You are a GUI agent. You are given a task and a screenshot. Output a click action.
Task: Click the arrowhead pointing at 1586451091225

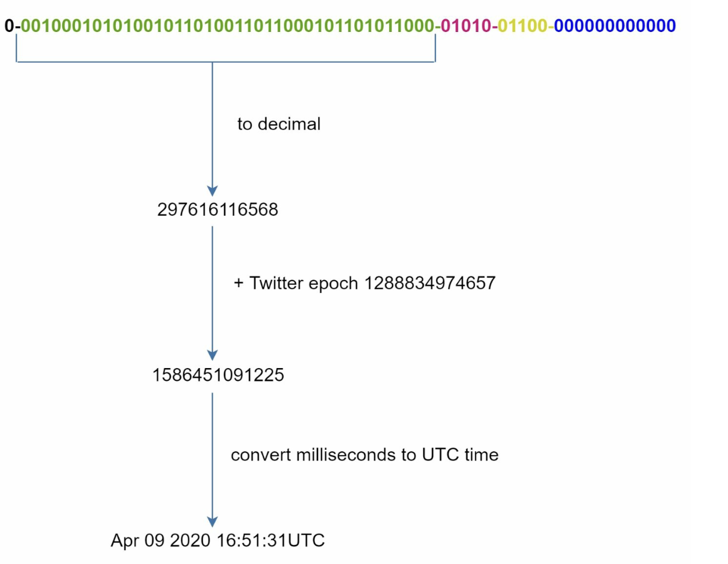[x=212, y=355]
